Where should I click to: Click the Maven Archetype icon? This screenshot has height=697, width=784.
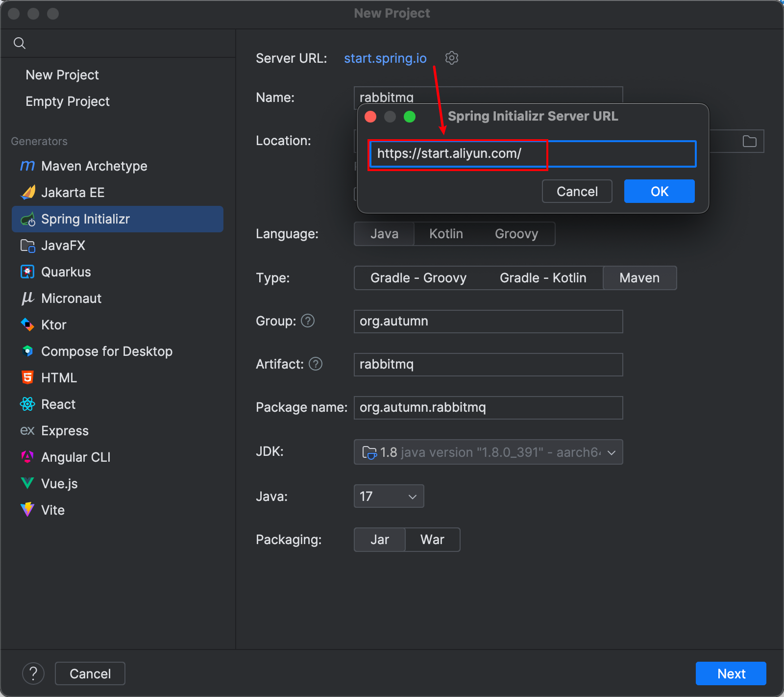(x=27, y=166)
